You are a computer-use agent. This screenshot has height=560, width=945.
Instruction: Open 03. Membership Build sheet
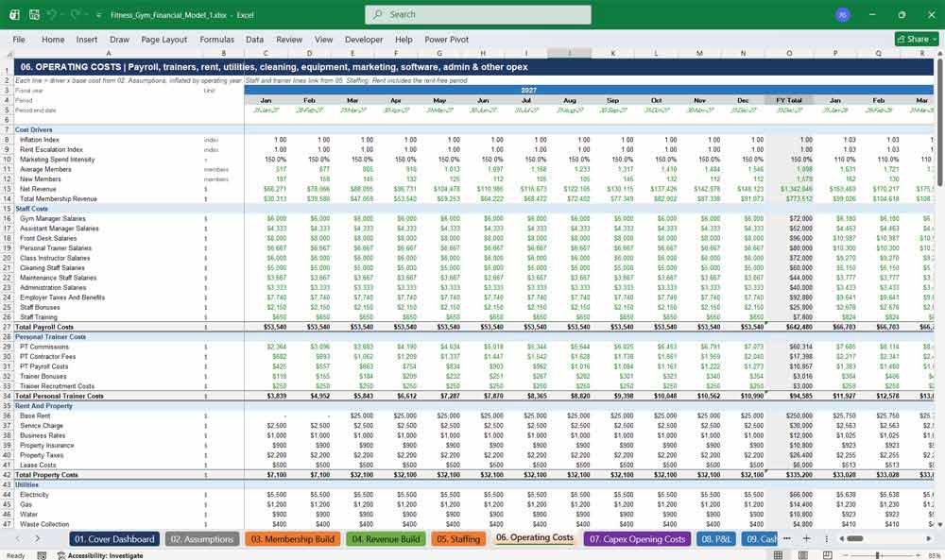click(x=293, y=539)
